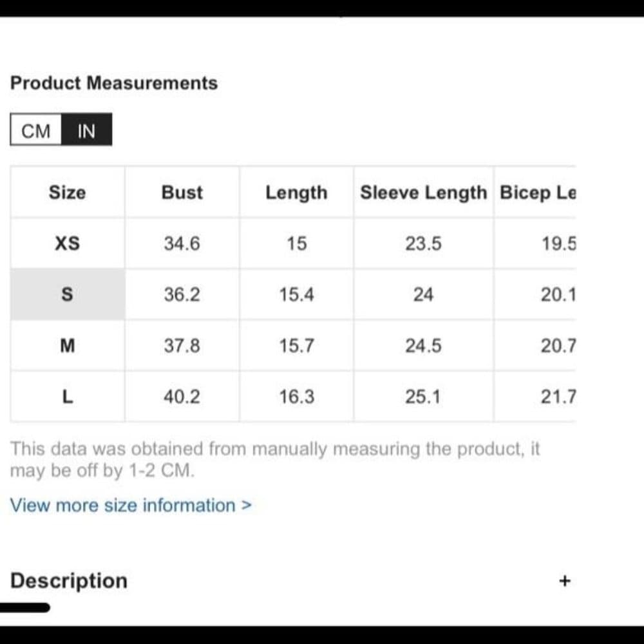Viewport: 644px width, 644px height.
Task: Click the Size column header
Action: (68, 192)
